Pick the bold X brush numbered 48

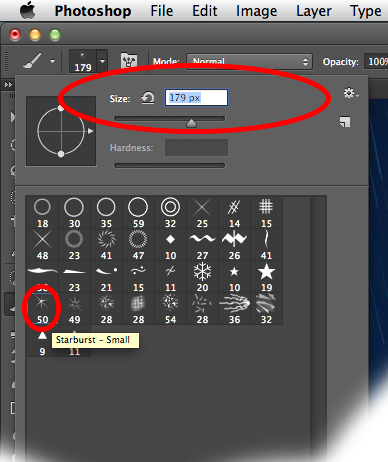click(x=42, y=245)
